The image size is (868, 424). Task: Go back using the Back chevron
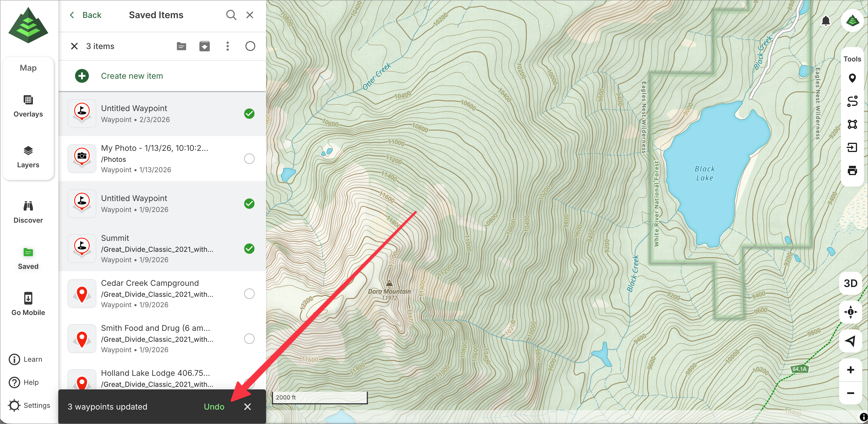click(85, 15)
